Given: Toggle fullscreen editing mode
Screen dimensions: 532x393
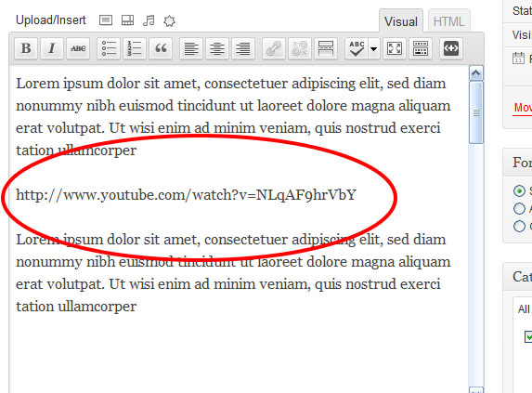Looking at the screenshot, I should pyautogui.click(x=395, y=48).
